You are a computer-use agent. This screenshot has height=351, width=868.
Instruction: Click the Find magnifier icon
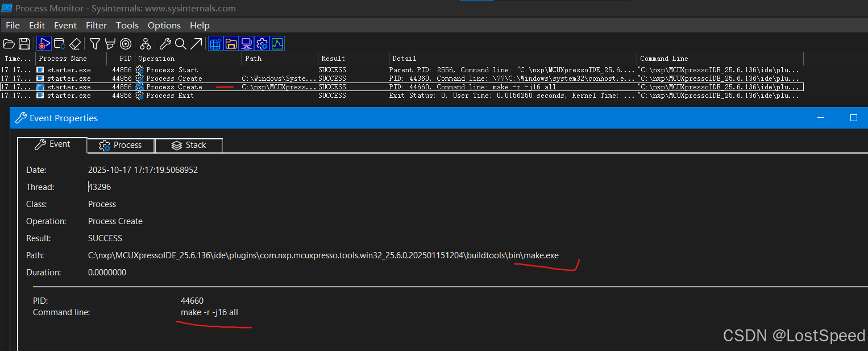[x=181, y=44]
